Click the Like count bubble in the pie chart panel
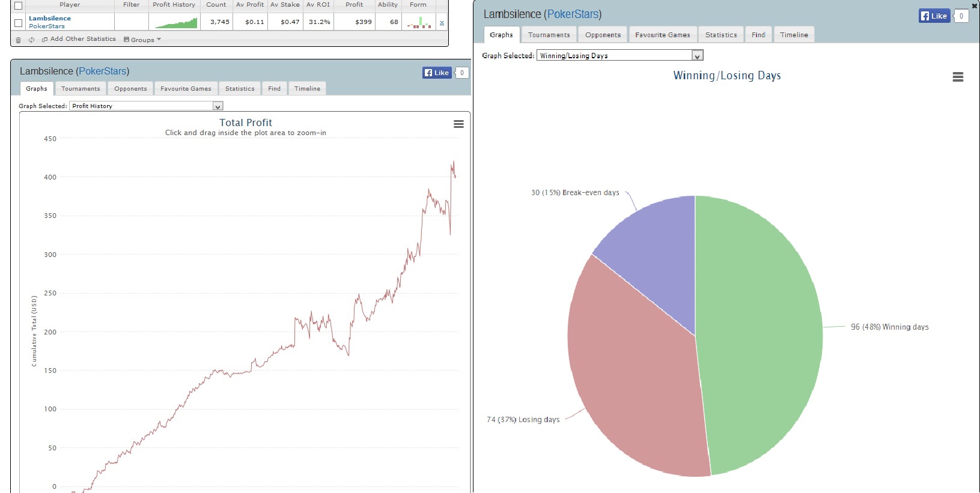 pyautogui.click(x=961, y=16)
